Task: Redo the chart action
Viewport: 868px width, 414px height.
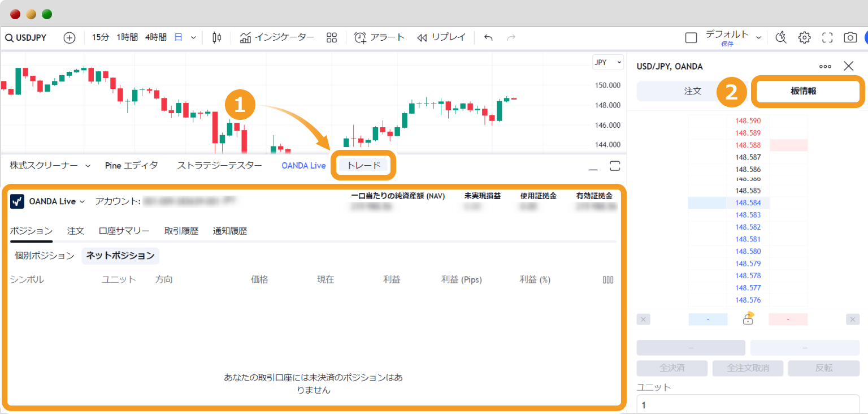Action: [511, 38]
